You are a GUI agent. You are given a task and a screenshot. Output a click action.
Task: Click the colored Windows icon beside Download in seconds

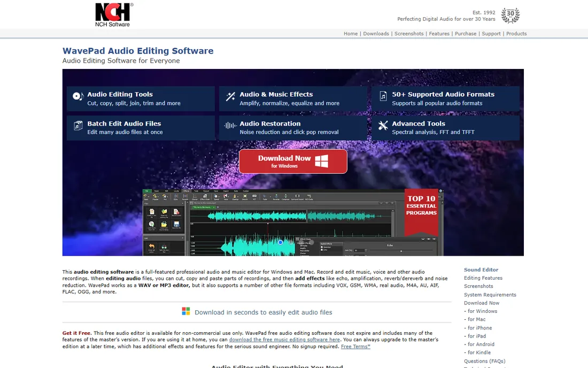click(x=186, y=311)
